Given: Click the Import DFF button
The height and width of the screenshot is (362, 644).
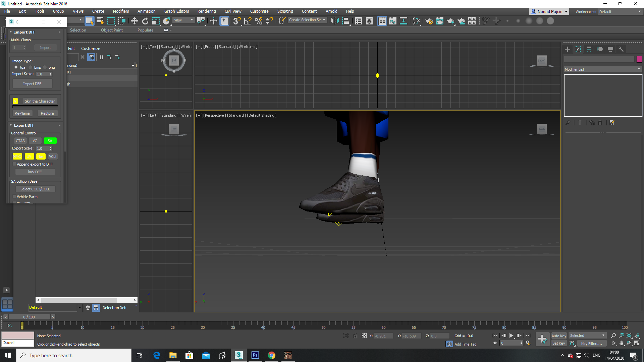Looking at the screenshot, I should click(32, 84).
